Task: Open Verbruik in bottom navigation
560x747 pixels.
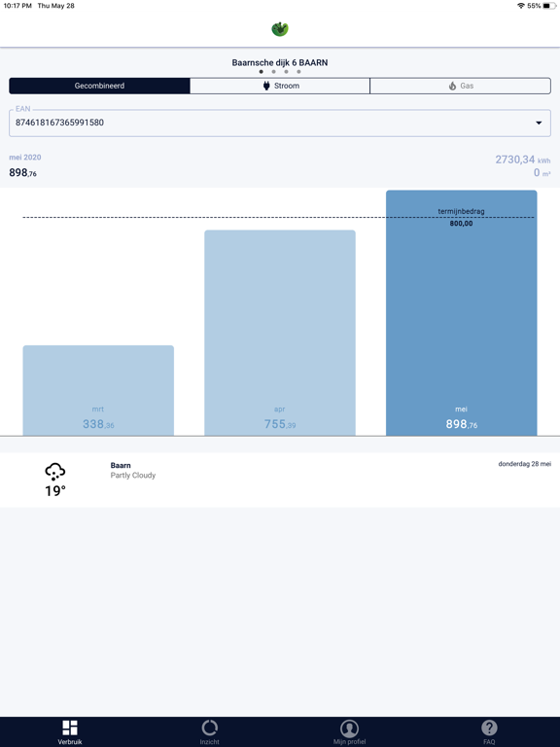Action: pos(70,732)
